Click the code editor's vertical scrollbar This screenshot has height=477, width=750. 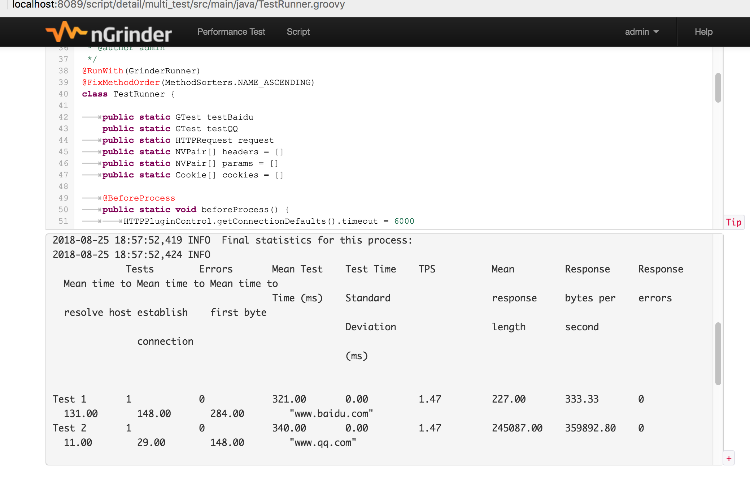point(718,88)
